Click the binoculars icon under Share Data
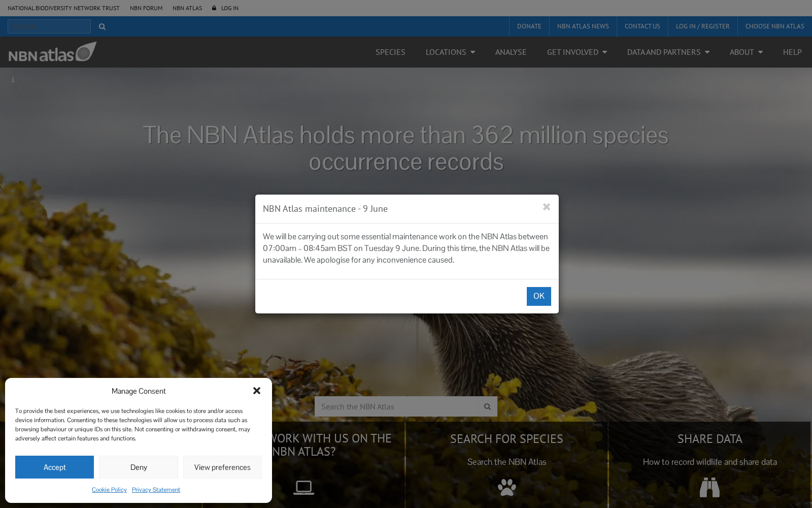 click(x=709, y=487)
